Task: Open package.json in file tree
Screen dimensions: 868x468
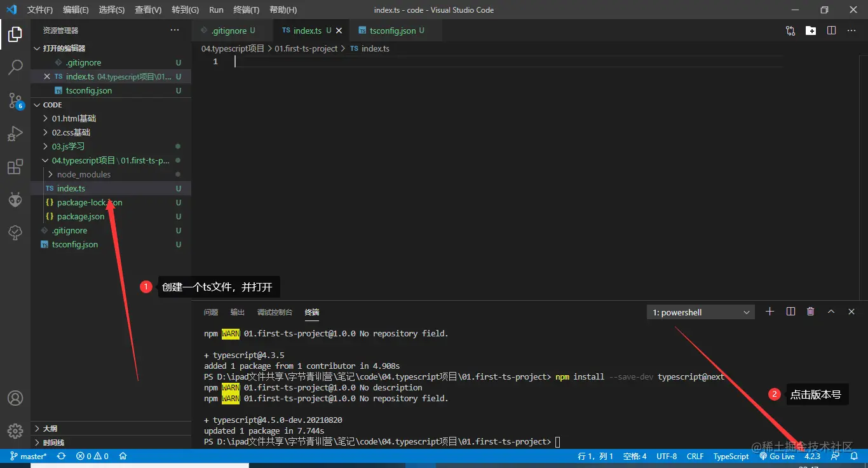Action: click(x=111, y=216)
